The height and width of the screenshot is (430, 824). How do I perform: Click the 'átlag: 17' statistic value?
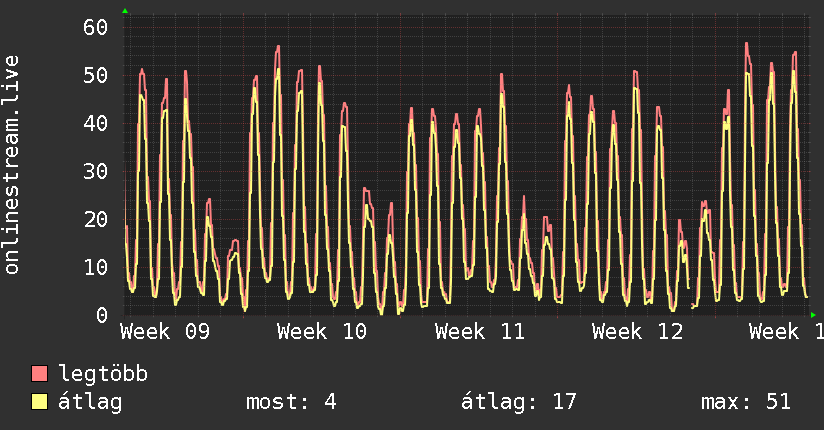coord(519,402)
